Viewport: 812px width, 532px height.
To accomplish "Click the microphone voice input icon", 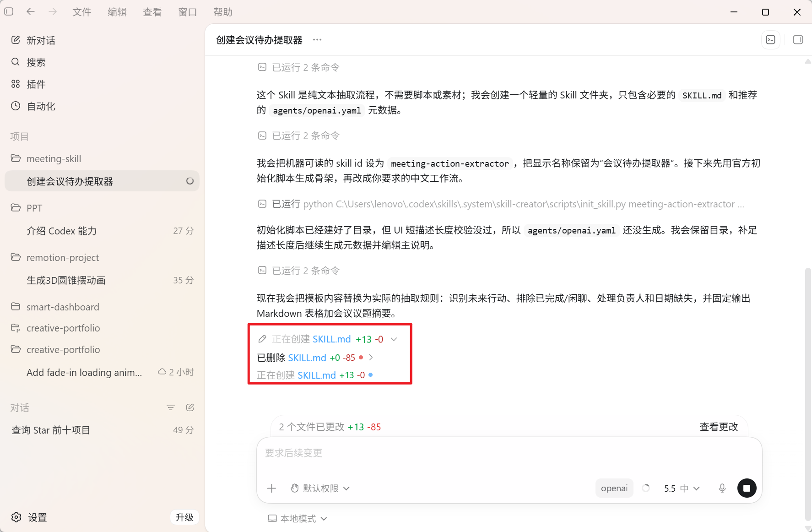I will (722, 489).
